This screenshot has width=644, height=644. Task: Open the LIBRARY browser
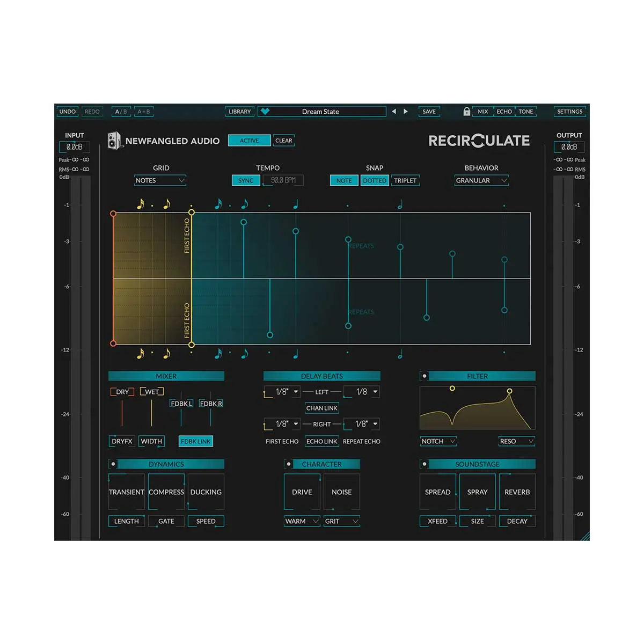[239, 112]
